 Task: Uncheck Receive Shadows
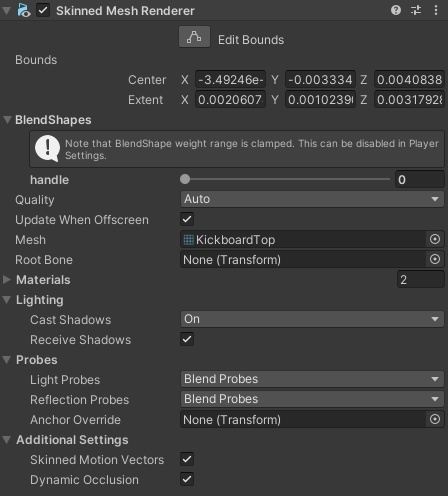point(187,339)
